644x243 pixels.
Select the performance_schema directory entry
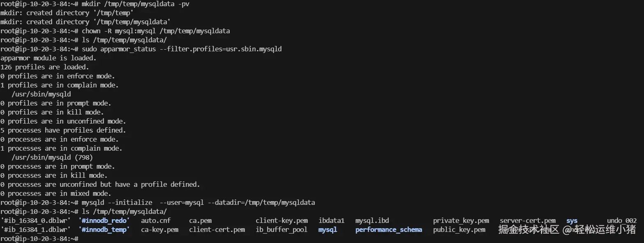tap(388, 230)
